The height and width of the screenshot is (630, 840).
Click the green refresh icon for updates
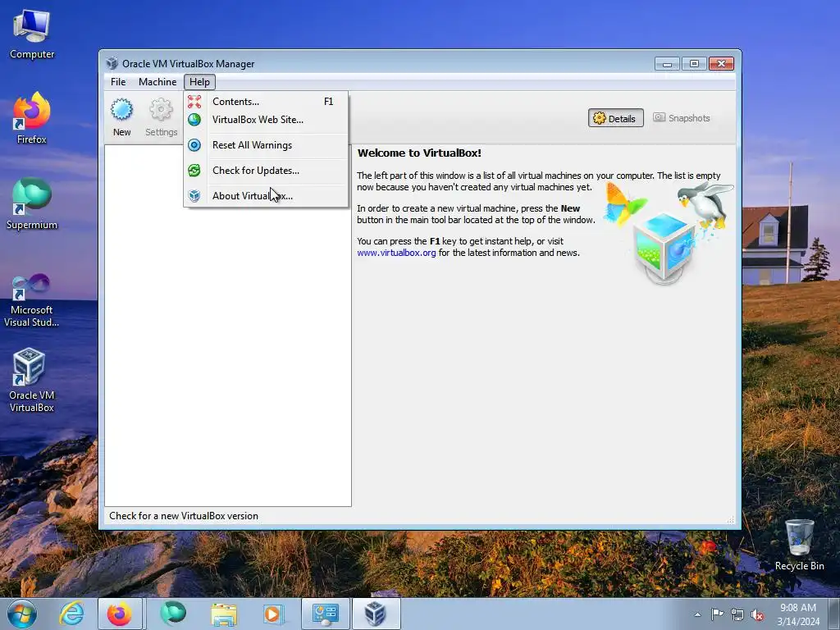tap(194, 171)
